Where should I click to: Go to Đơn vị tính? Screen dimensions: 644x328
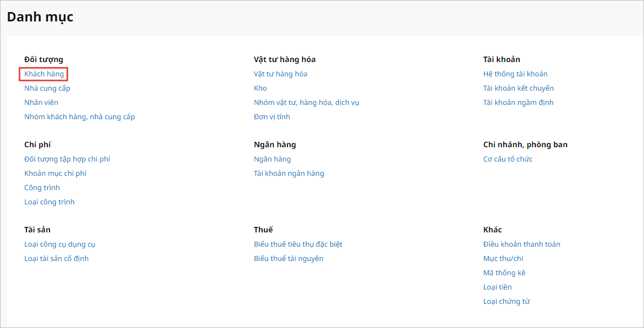272,116
